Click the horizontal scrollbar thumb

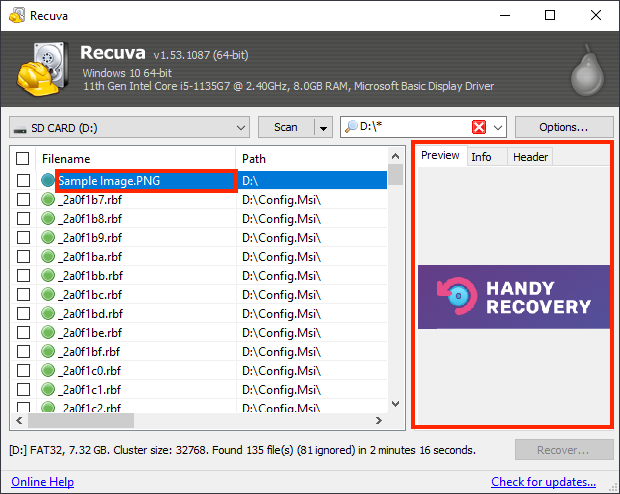[81, 420]
